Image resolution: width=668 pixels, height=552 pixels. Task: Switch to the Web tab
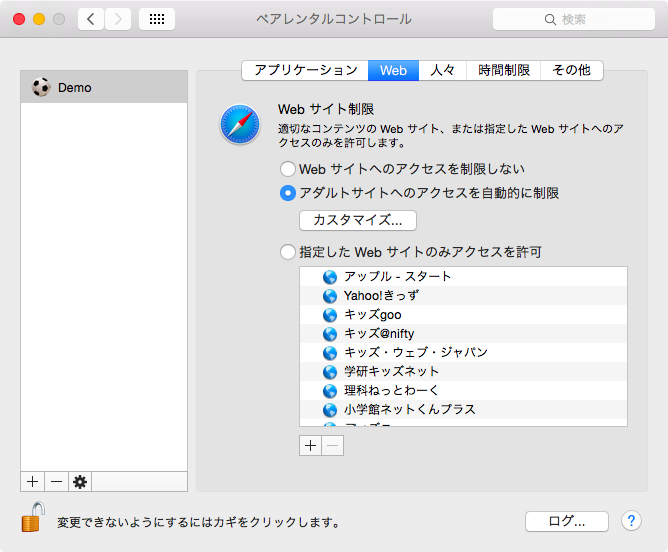click(x=393, y=70)
